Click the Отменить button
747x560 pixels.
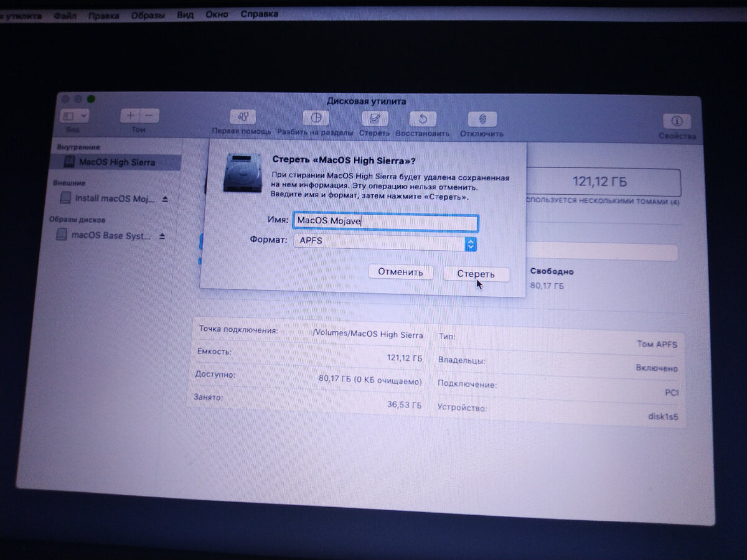tap(400, 272)
